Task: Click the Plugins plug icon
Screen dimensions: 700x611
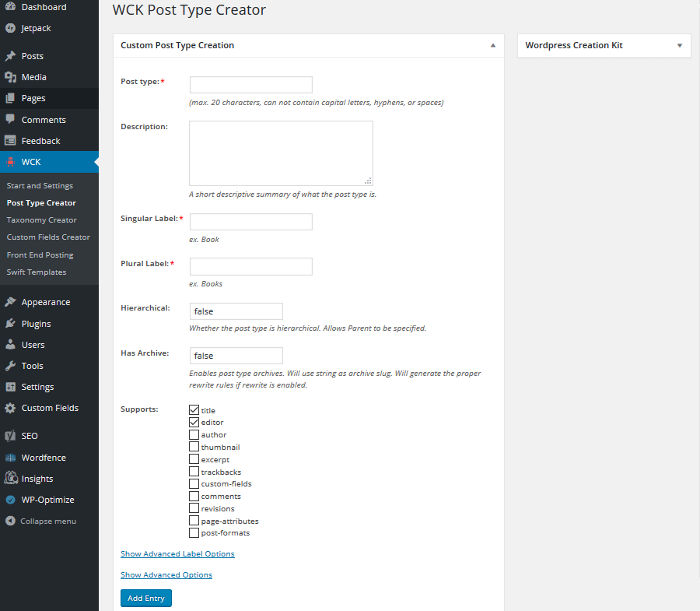Action: pyautogui.click(x=10, y=323)
